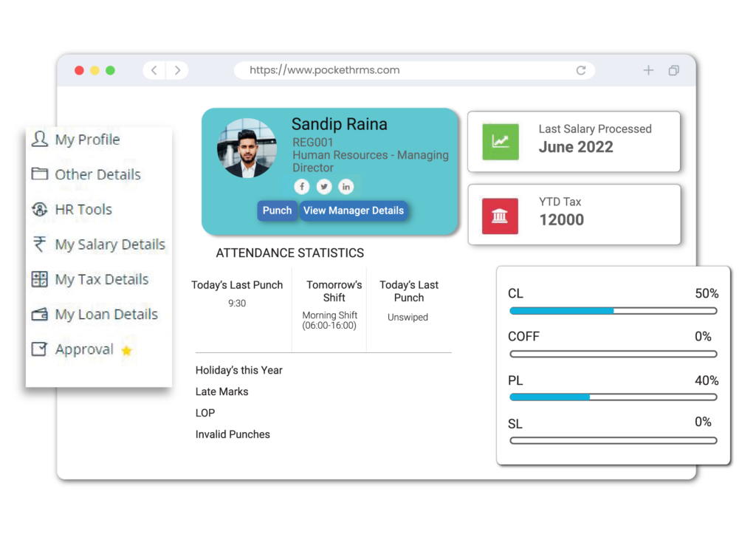
Task: Refresh the pockethrms.com page
Action: click(581, 69)
